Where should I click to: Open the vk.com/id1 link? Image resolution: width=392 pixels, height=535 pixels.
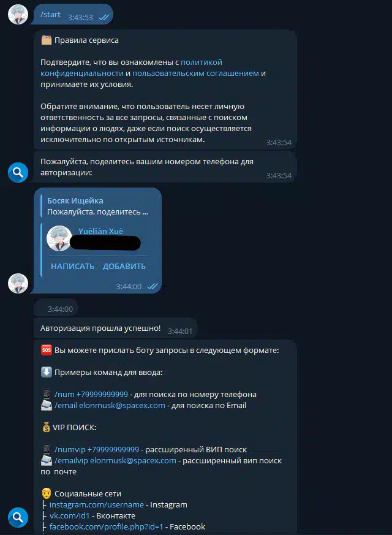point(69,515)
